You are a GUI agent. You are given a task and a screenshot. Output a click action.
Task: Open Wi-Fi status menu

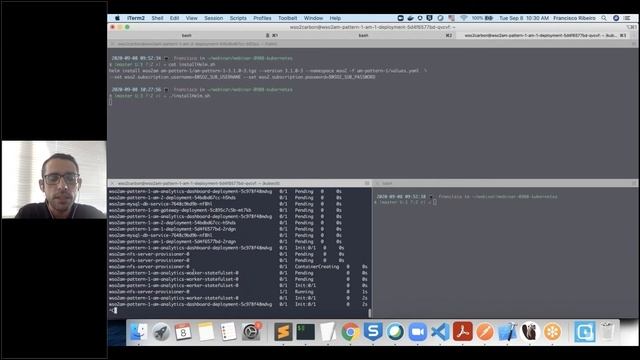tap(463, 18)
